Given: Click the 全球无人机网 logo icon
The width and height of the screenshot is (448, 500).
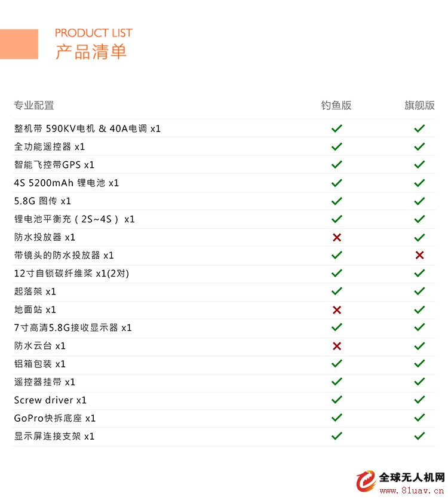Looking at the screenshot, I should coord(366,481).
